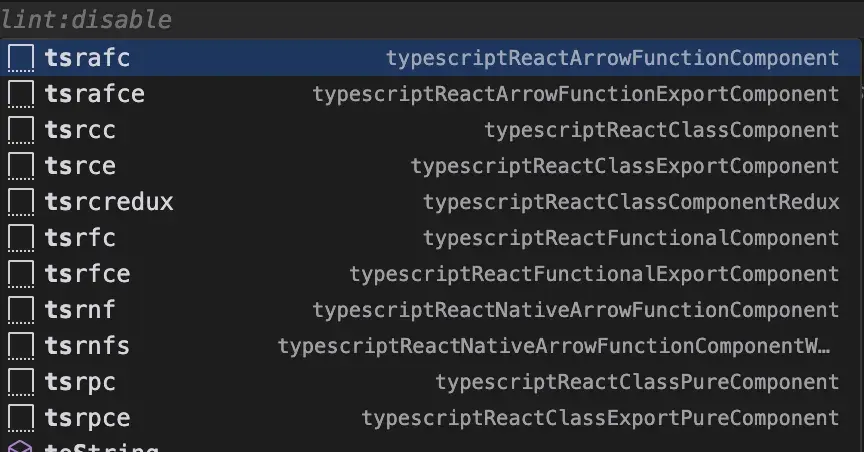Choose the tsrpc pure component snippet
Image resolution: width=864 pixels, height=452 pixels.
coord(80,382)
